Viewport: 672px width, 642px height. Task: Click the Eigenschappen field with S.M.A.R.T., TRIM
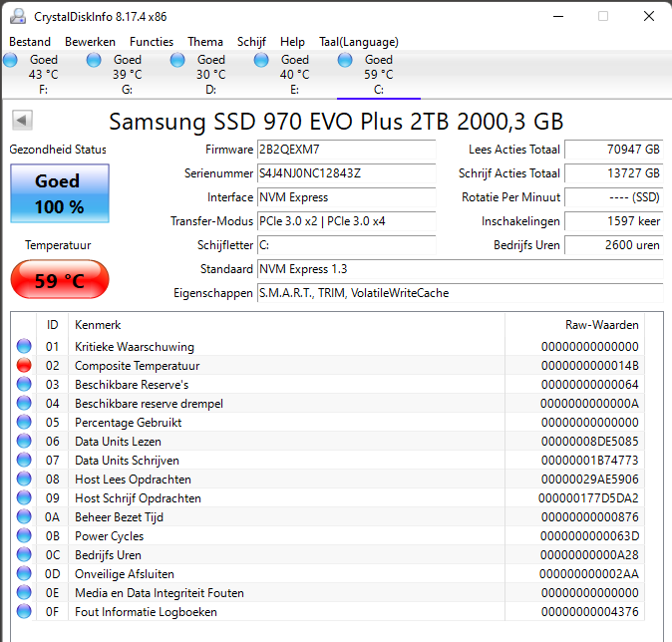(461, 293)
